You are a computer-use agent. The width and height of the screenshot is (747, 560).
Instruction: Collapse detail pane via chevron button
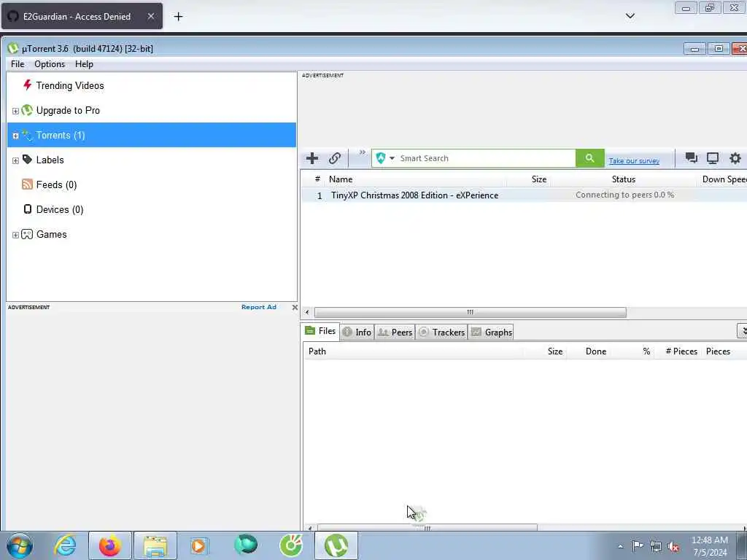[x=743, y=330]
